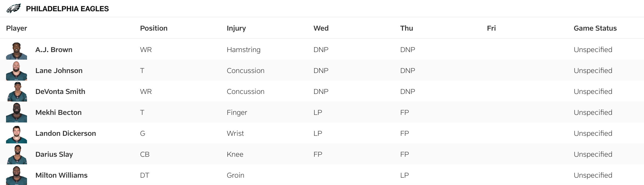Image resolution: width=644 pixels, height=185 pixels.
Task: Click the Philadelphia Eagles team heading
Action: click(x=67, y=9)
